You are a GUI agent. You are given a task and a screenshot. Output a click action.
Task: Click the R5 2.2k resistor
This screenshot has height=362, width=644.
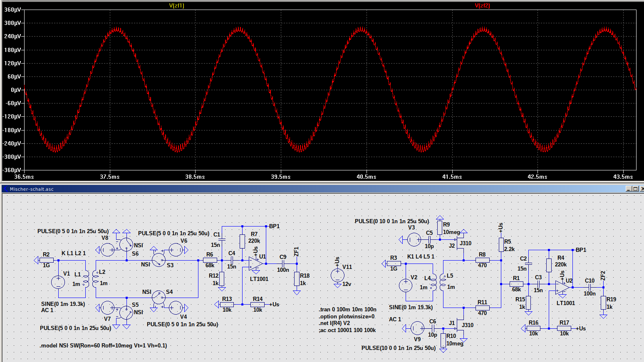point(501,245)
